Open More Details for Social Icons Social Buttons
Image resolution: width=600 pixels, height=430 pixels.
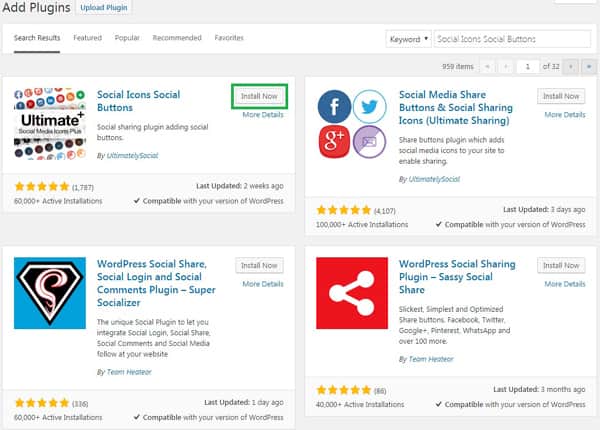point(263,115)
